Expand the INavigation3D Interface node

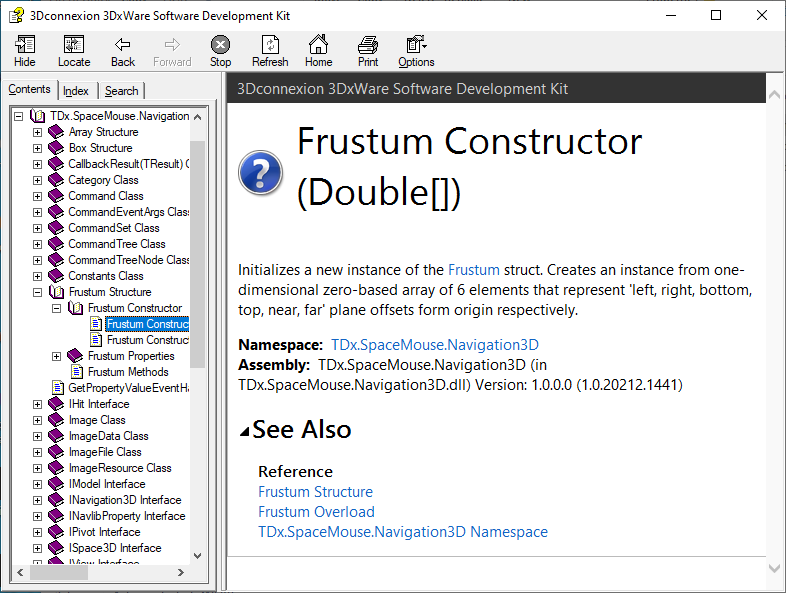pyautogui.click(x=38, y=500)
